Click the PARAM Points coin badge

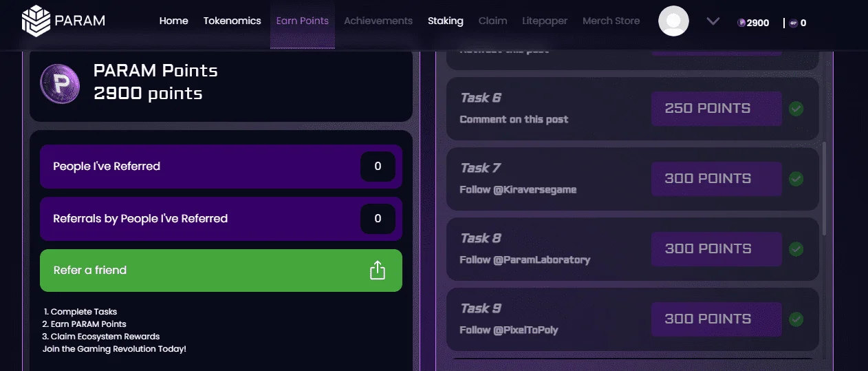coord(60,83)
